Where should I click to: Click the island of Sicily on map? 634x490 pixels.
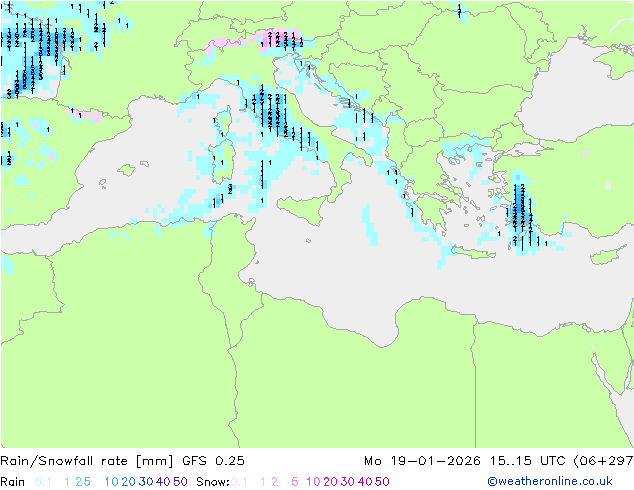[x=303, y=209]
